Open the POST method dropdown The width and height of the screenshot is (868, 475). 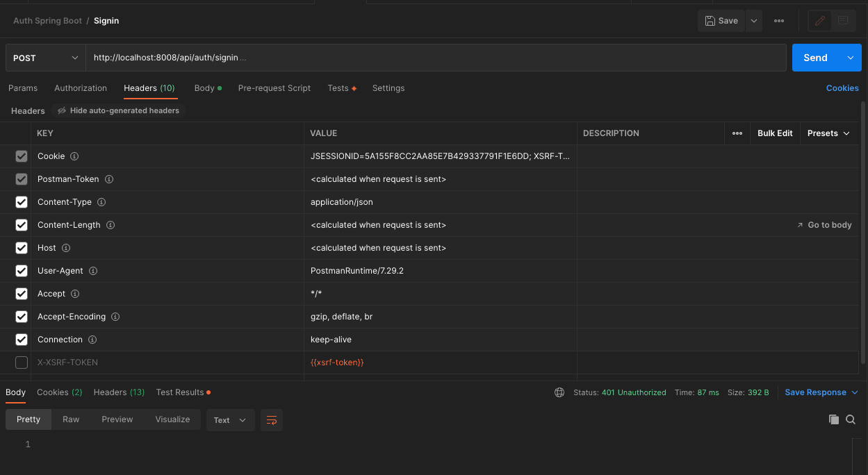[x=44, y=58]
